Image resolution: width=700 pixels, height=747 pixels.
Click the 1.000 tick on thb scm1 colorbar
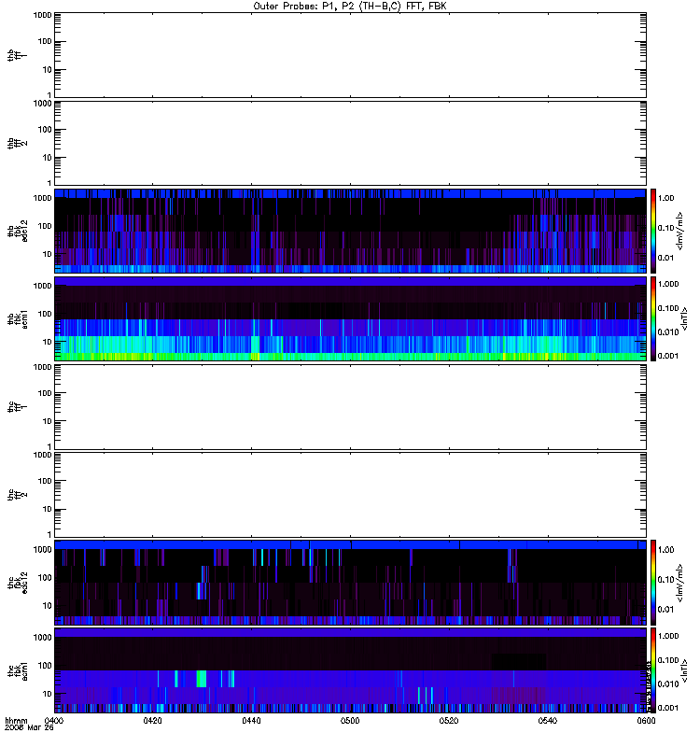point(668,284)
